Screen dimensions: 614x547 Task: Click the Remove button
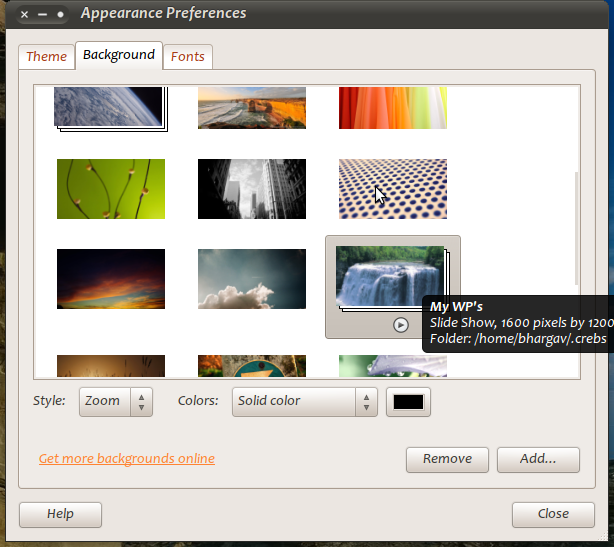[x=447, y=460]
